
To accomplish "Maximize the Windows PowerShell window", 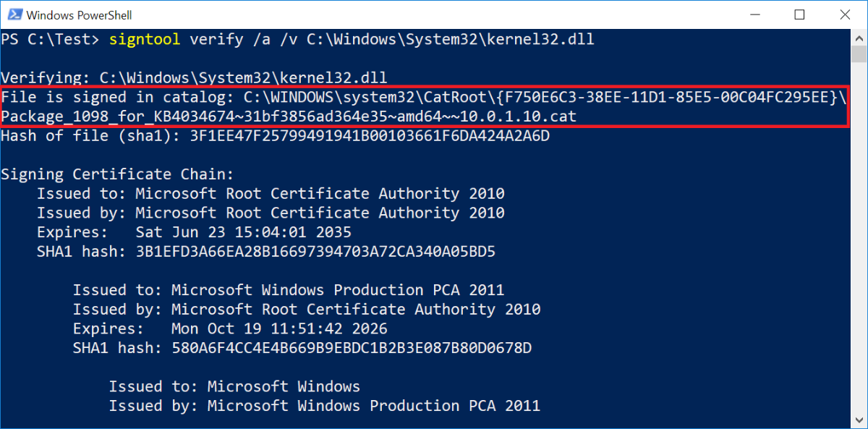I will coord(799,14).
